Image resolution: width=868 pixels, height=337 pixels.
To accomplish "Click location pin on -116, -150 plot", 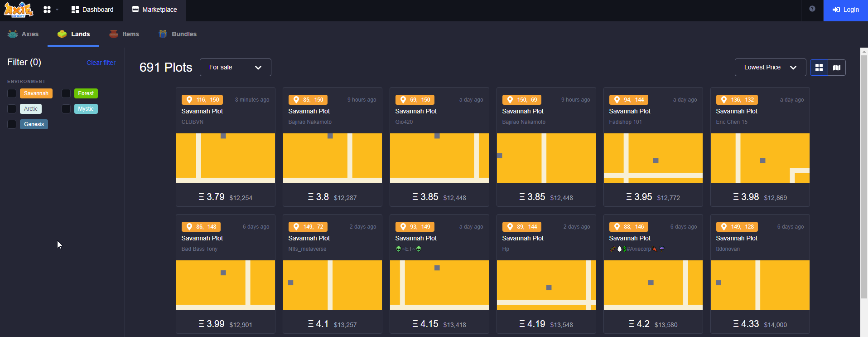I will (189, 100).
